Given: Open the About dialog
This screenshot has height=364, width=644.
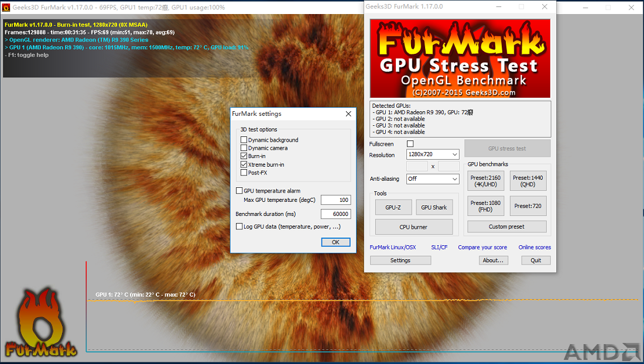Looking at the screenshot, I should (x=494, y=260).
